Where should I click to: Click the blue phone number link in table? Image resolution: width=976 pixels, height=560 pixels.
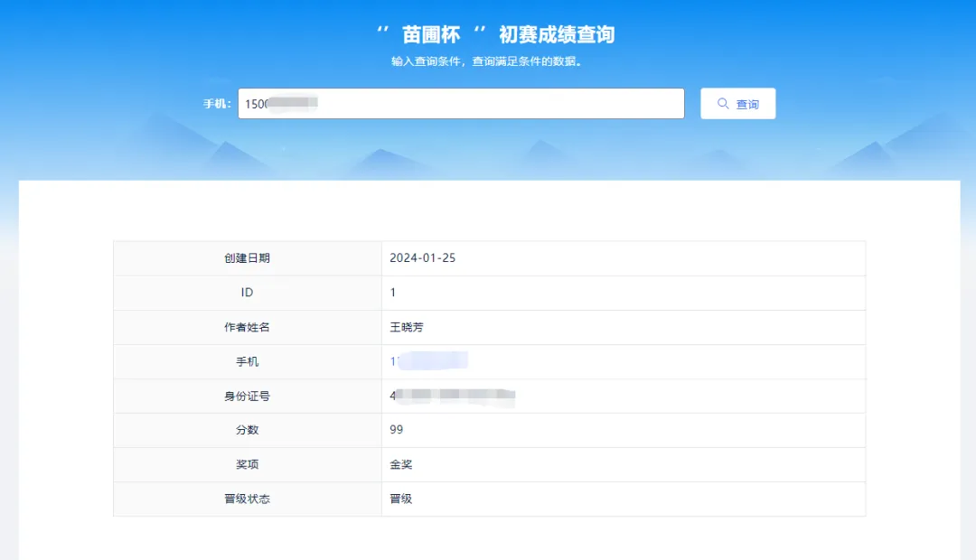coord(428,361)
